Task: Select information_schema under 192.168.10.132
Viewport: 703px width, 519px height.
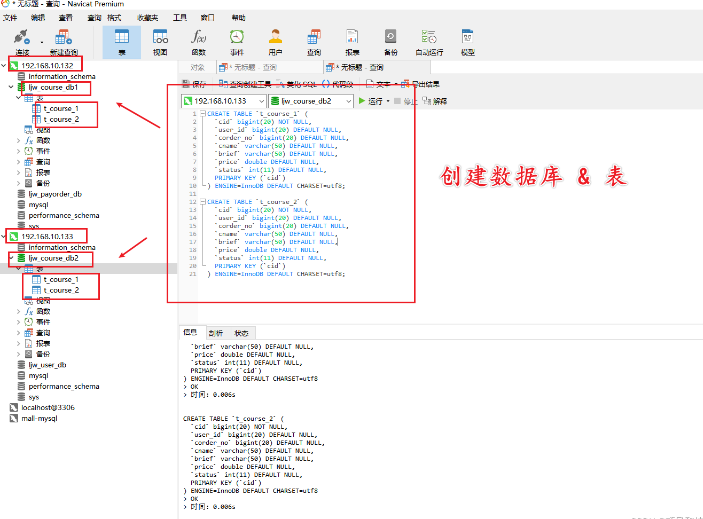Action: click(x=62, y=76)
